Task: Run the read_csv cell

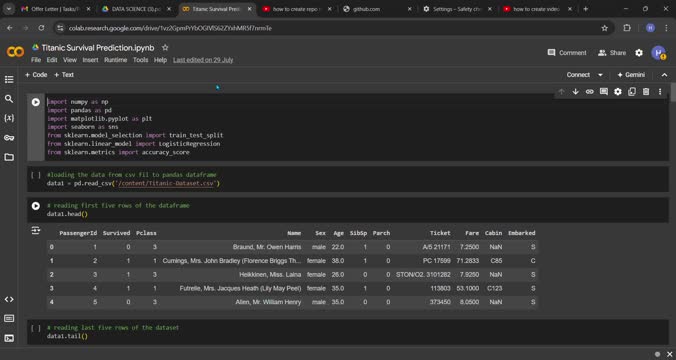Action: (36, 175)
